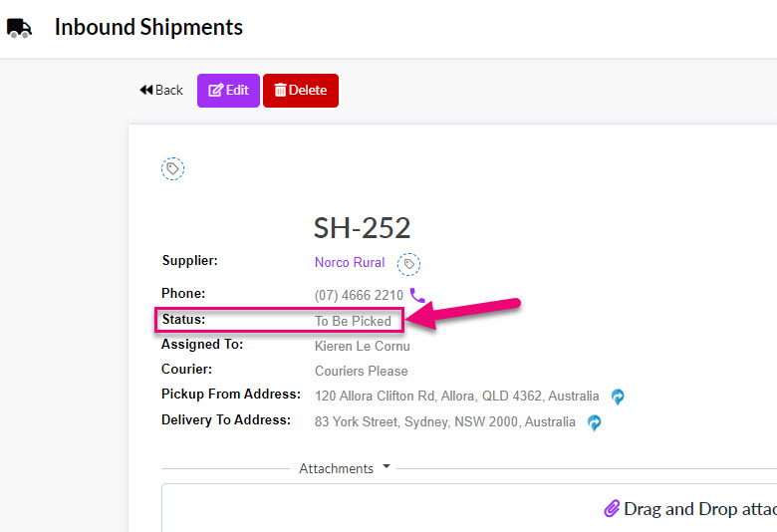Open directions for the delivery address
Image resolution: width=777 pixels, height=532 pixels.
point(594,422)
